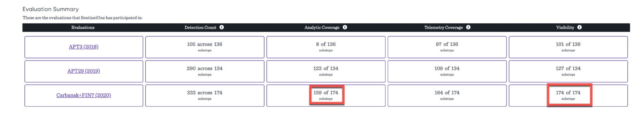
Task: Click the Detection Count info icon
Action: (x=221, y=27)
